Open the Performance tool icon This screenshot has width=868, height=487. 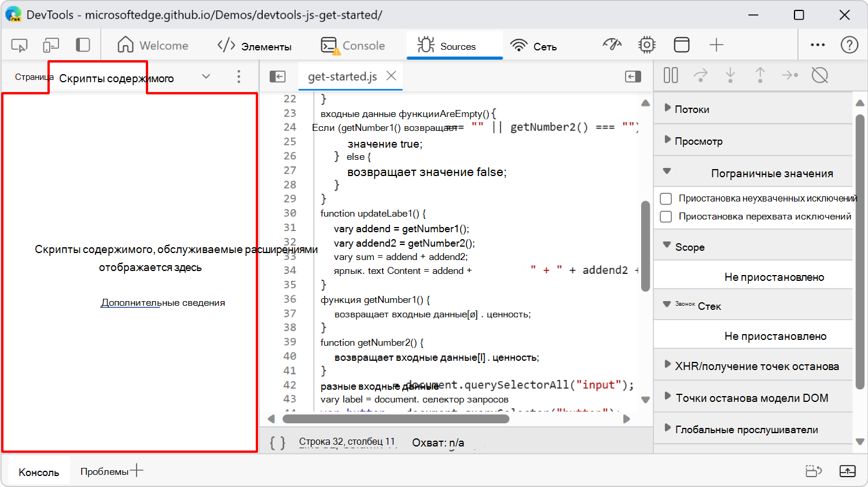pyautogui.click(x=612, y=45)
